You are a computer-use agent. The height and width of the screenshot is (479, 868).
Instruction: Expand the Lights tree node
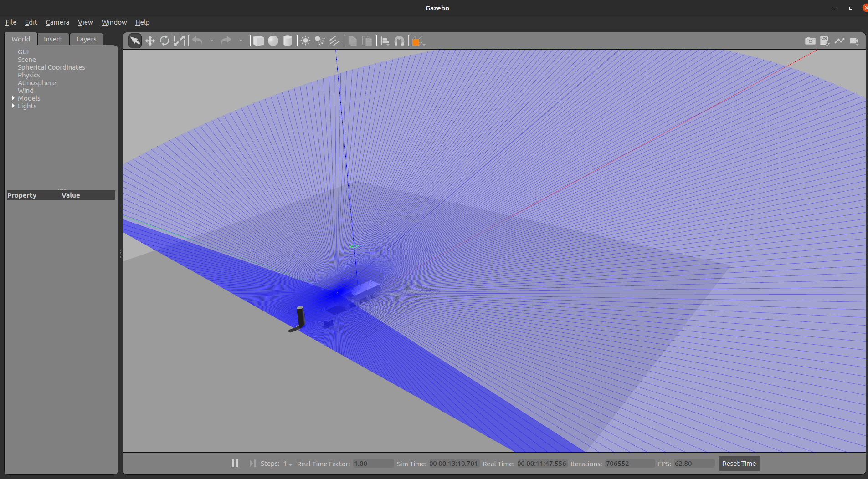13,106
